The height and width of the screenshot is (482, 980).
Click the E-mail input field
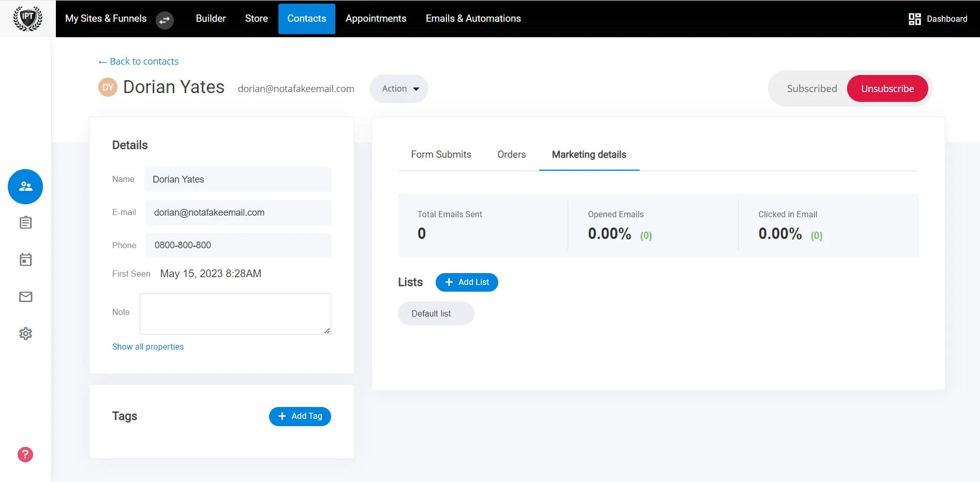238,213
